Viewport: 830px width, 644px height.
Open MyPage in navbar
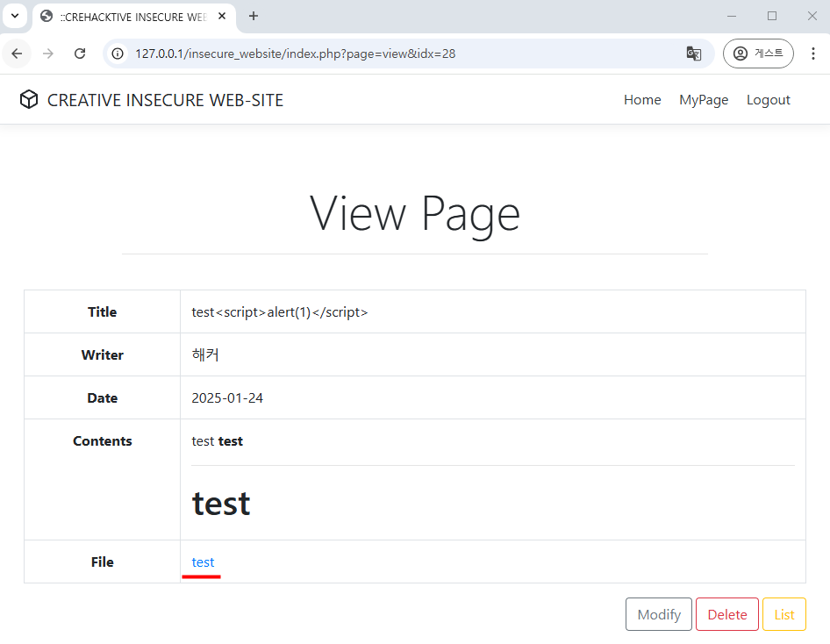tap(704, 99)
